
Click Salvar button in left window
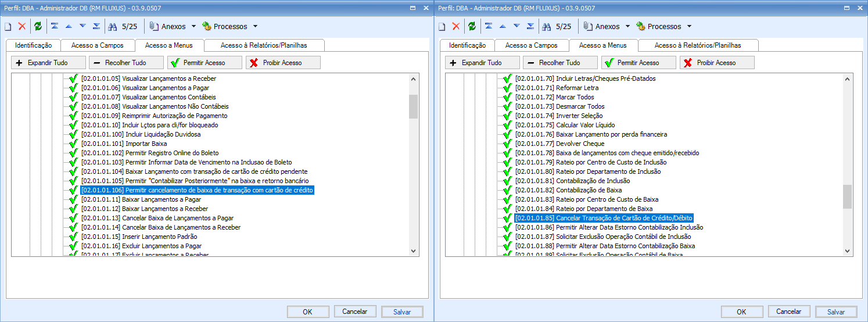click(402, 312)
